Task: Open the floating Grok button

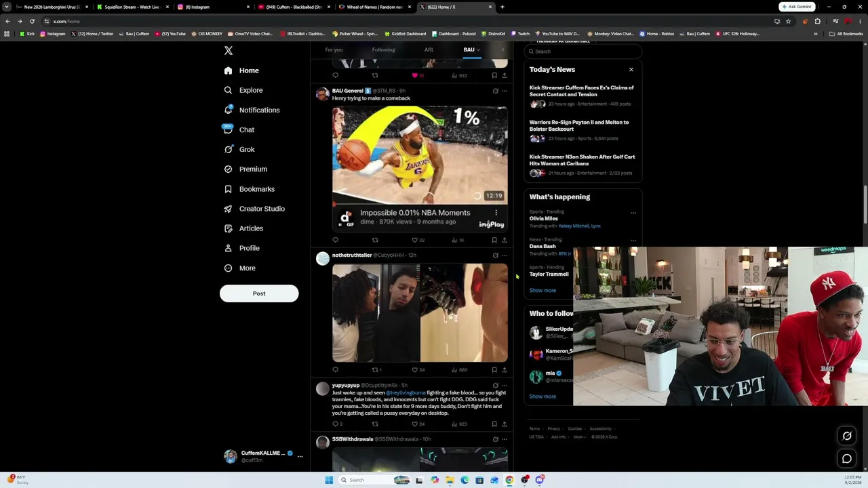Action: (847, 436)
